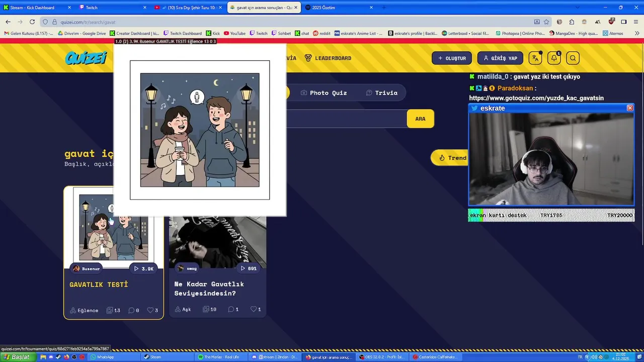Open the reddit bookmark
Image resolution: width=644 pixels, height=362 pixels.
321,33
